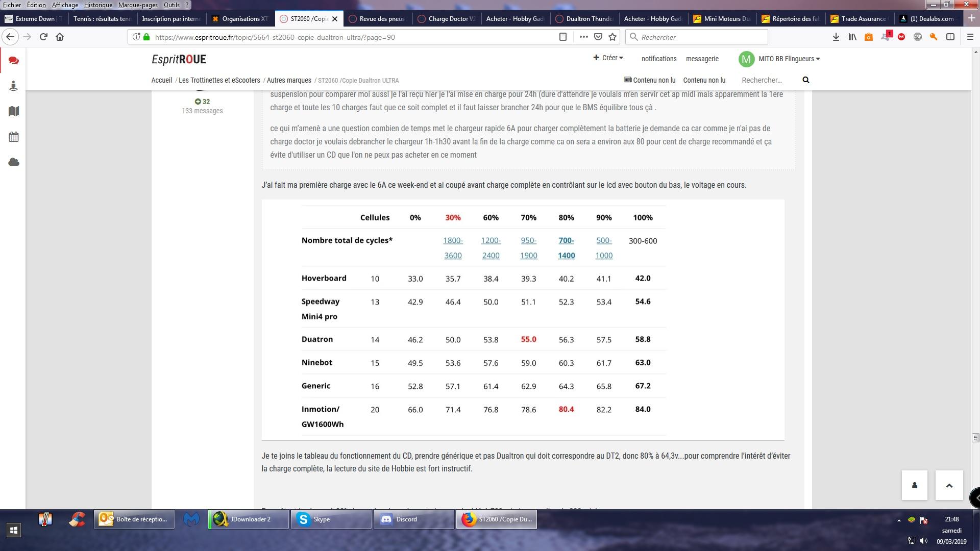Open messagerie link
Screen dimensions: 980x551
(702, 59)
